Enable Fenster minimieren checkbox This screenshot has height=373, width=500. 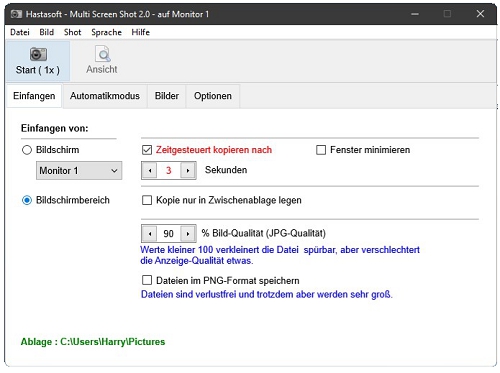[321, 150]
